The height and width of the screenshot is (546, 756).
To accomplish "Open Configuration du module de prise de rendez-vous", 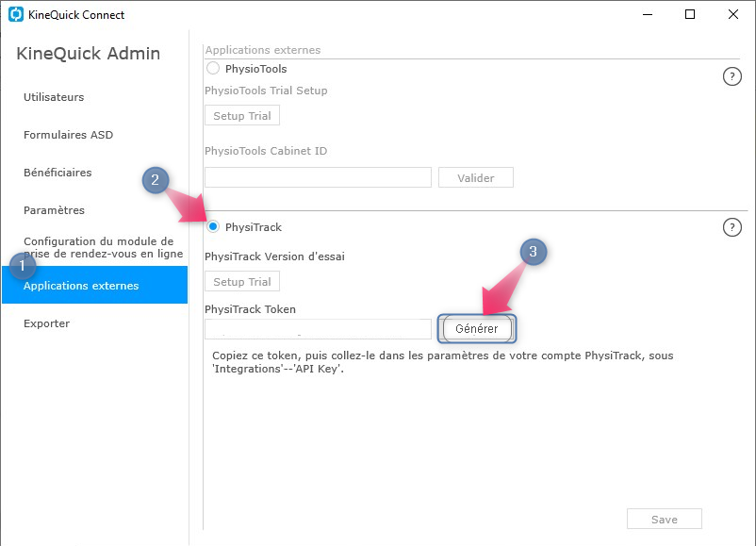I will tap(103, 247).
